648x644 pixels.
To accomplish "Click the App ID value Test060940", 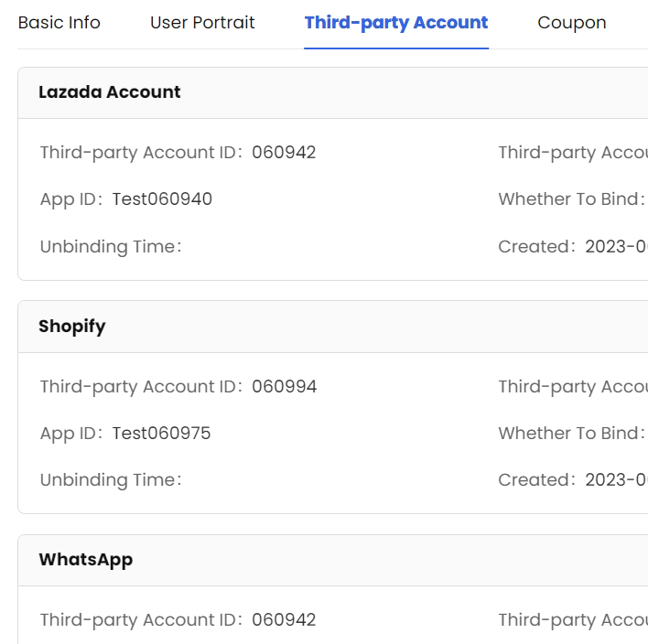I will pos(162,199).
